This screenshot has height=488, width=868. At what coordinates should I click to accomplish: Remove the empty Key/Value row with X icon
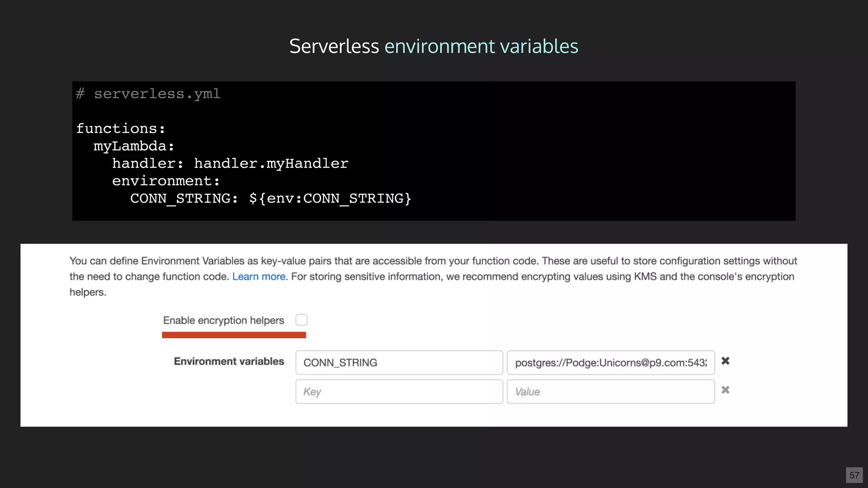(x=726, y=390)
